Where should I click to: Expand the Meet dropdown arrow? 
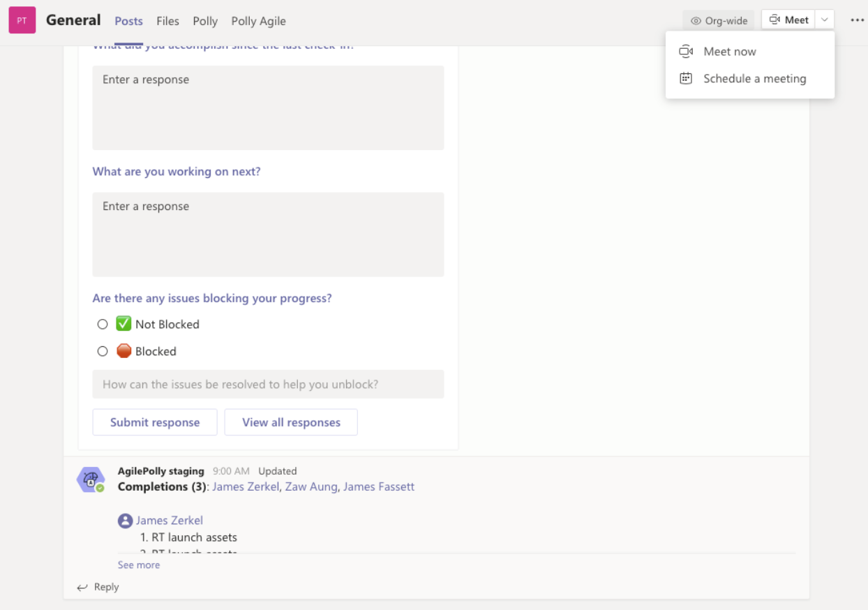(825, 20)
